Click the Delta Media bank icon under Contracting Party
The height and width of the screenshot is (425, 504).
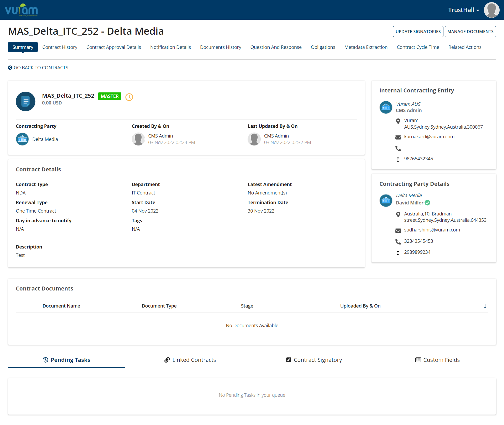tap(22, 139)
